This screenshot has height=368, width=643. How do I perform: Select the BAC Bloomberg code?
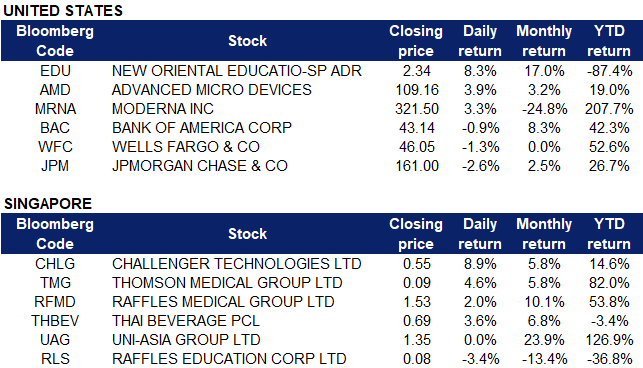55,128
